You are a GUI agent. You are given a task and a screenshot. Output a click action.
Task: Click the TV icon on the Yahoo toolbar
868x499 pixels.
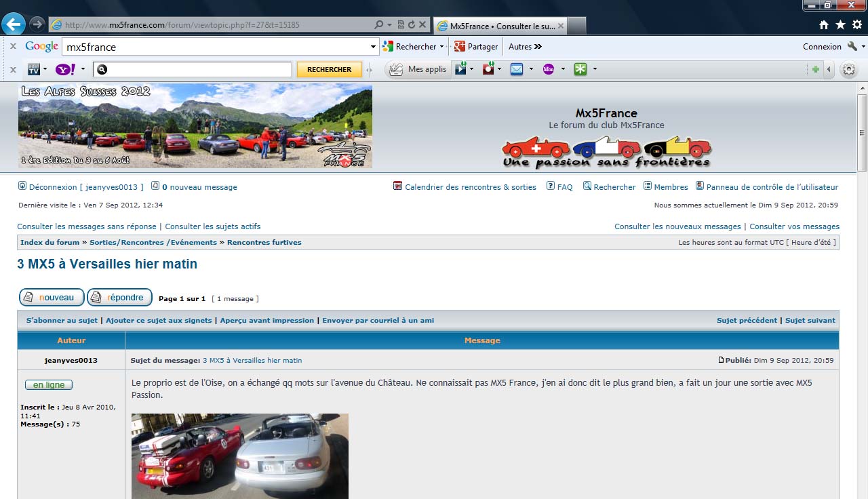34,69
